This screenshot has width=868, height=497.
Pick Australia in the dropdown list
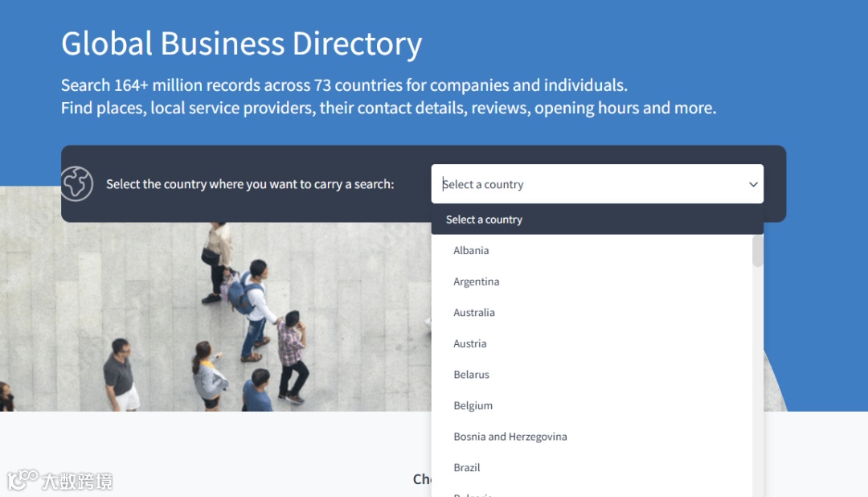(592, 313)
